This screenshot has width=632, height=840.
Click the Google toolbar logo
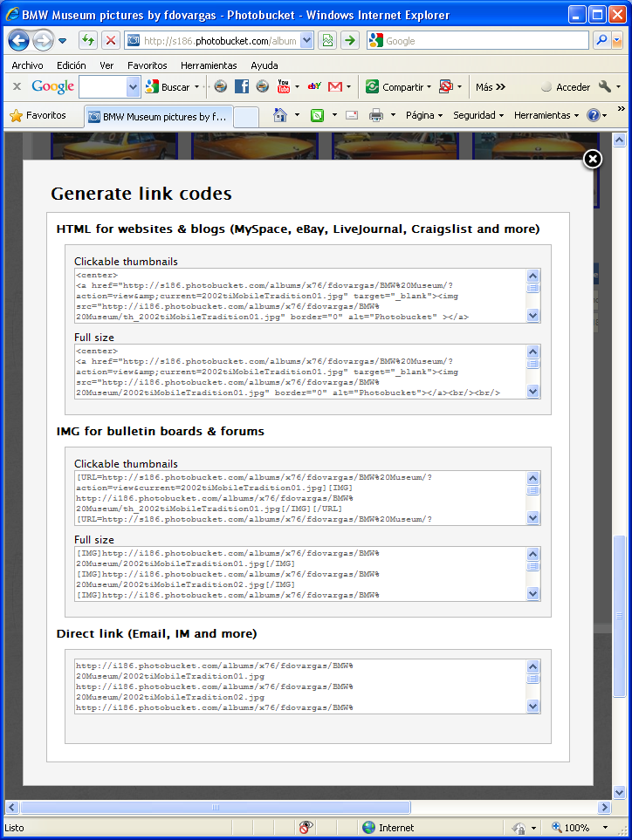[52, 86]
